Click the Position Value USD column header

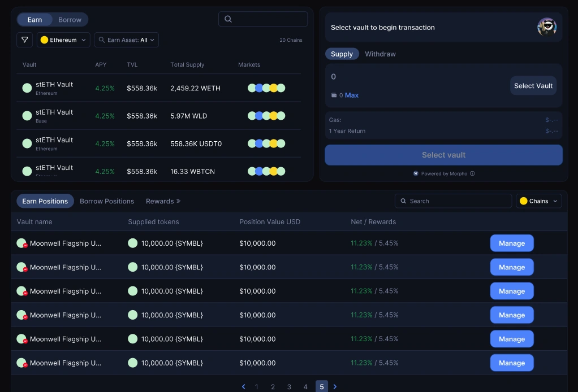click(269, 221)
